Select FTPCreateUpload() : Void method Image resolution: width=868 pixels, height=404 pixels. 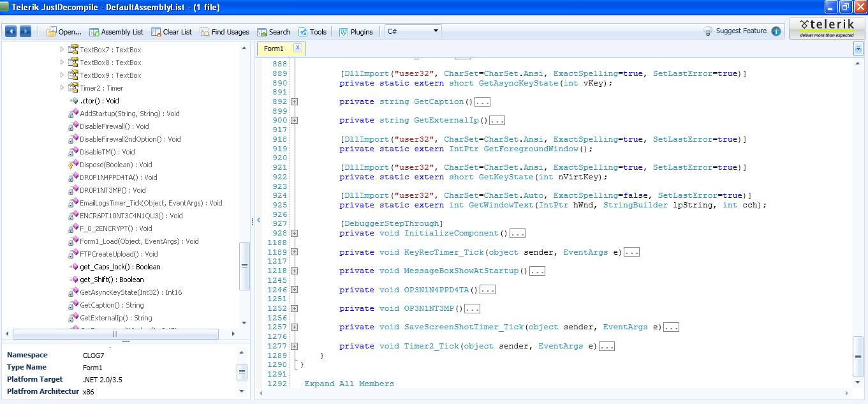tap(119, 254)
